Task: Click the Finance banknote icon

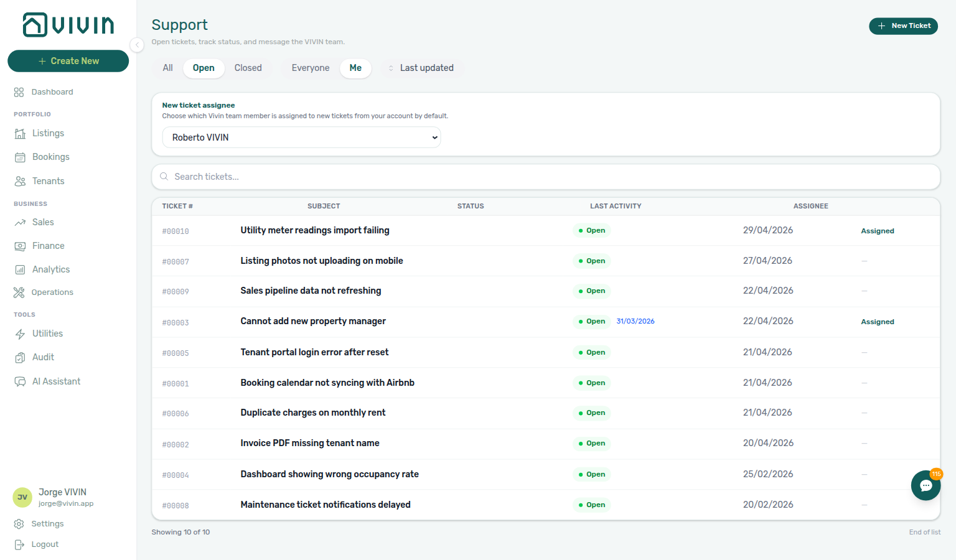Action: click(x=20, y=246)
